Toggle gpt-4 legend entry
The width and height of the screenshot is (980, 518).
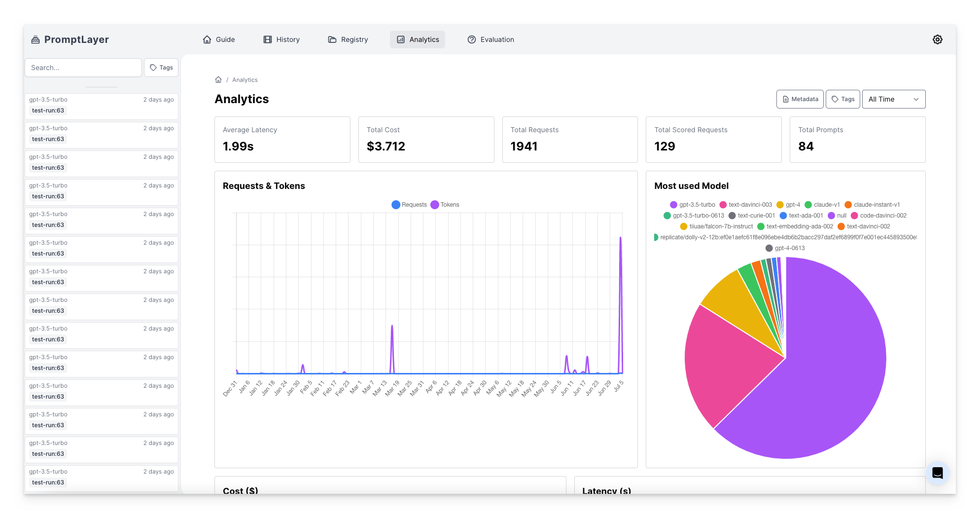[788, 205]
